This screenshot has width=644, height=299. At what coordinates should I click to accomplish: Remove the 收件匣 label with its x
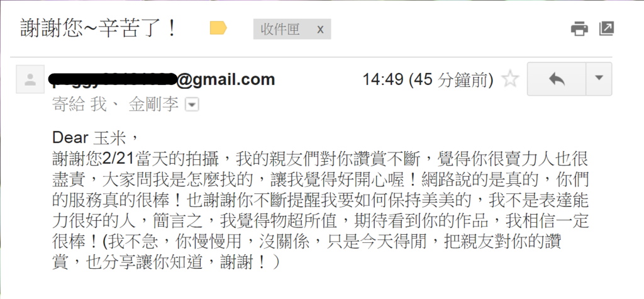[x=320, y=29]
